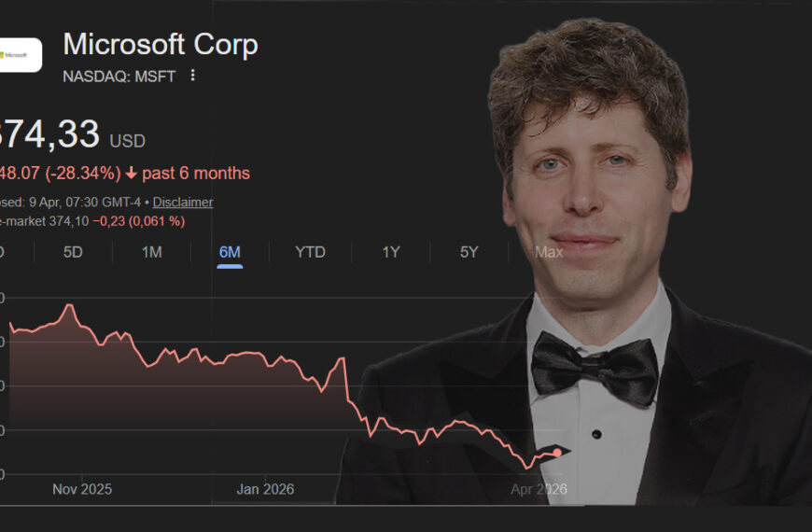Click the red down arrow price indicator
The height and width of the screenshot is (532, 812).
click(x=132, y=174)
